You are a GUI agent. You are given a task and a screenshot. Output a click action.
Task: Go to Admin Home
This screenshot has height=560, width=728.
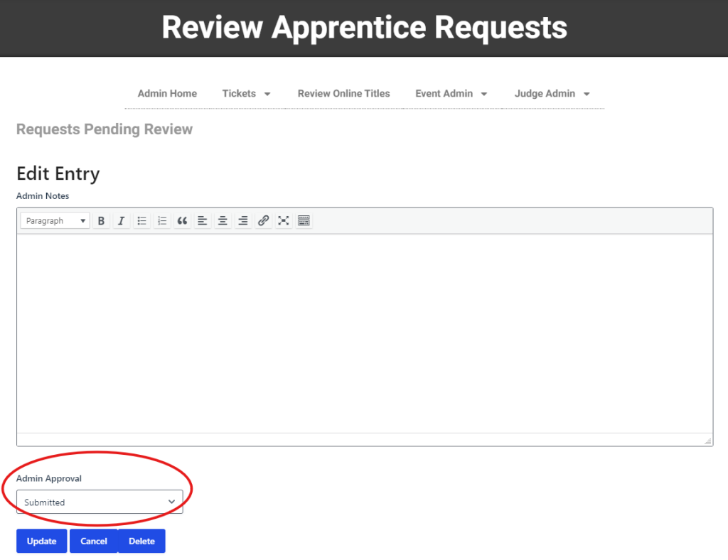click(x=167, y=93)
